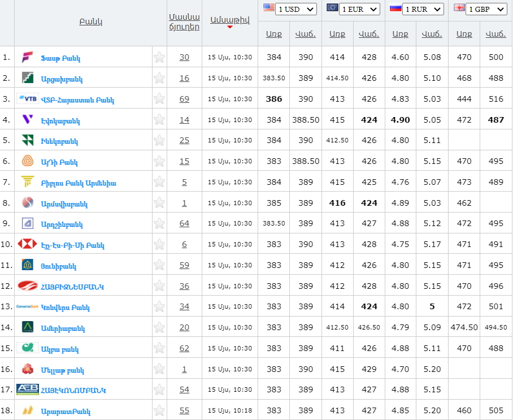Toggle favorite star for row 16 bank
Image resolution: width=513 pixels, height=420 pixels.
point(159,369)
